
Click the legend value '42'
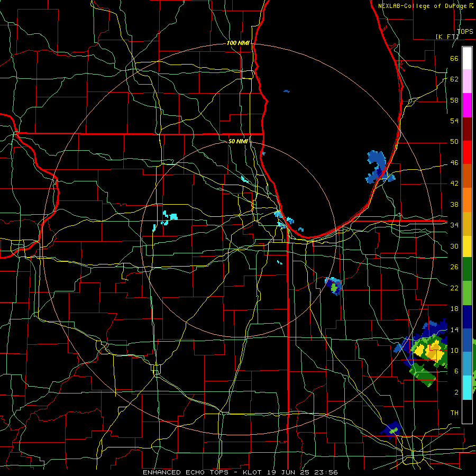coord(454,184)
